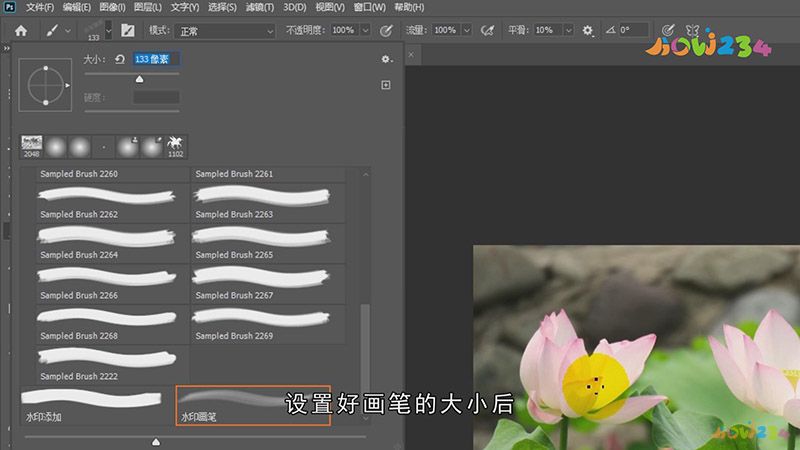Open the blend Mode dropdown
The height and width of the screenshot is (450, 800).
point(225,31)
